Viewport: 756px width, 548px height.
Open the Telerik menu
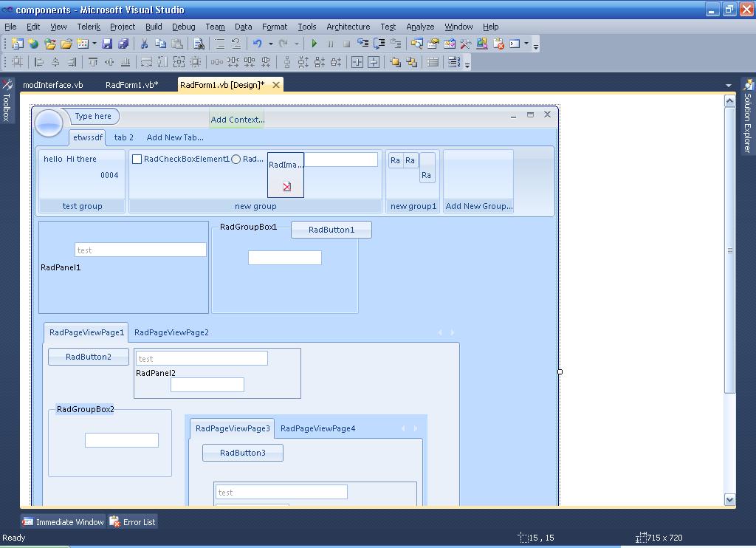(x=89, y=27)
